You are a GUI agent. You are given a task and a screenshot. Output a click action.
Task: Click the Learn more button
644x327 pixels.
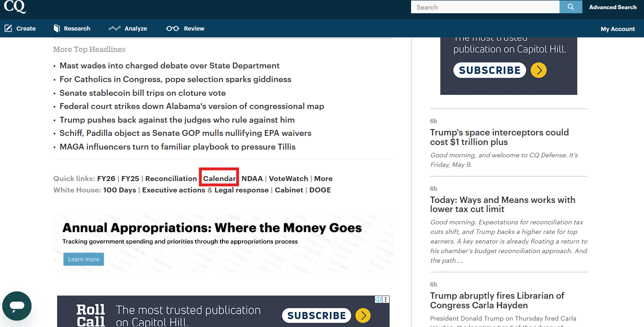84,259
